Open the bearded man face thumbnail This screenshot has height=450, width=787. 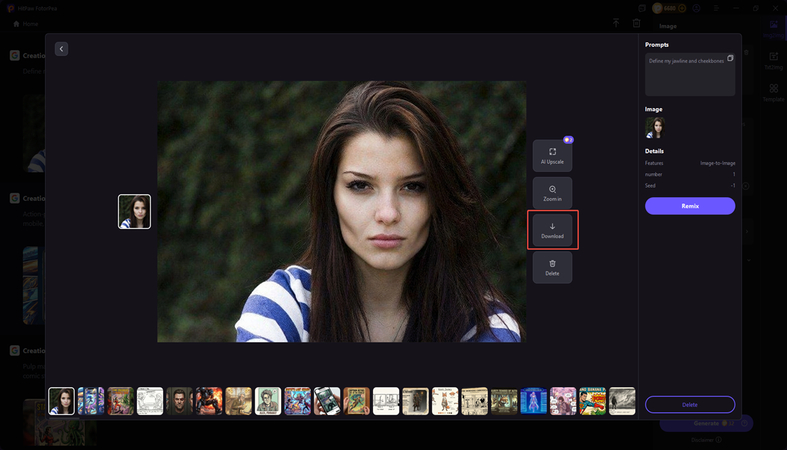179,401
